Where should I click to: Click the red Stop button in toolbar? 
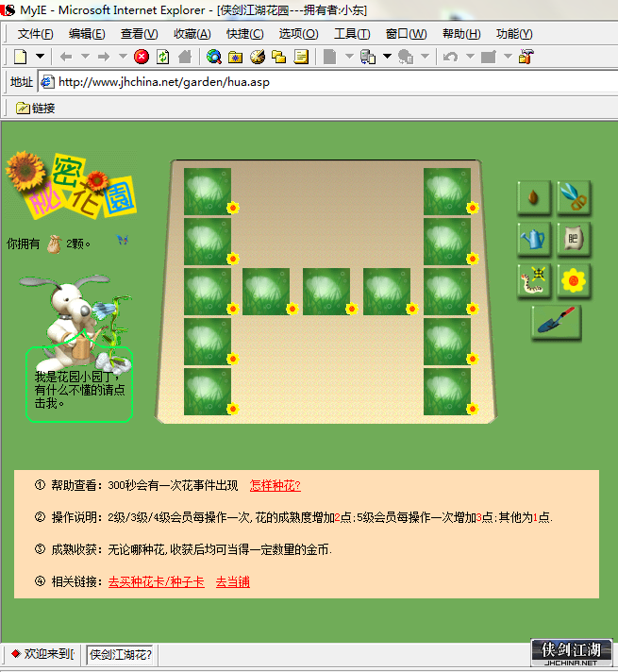(x=142, y=57)
